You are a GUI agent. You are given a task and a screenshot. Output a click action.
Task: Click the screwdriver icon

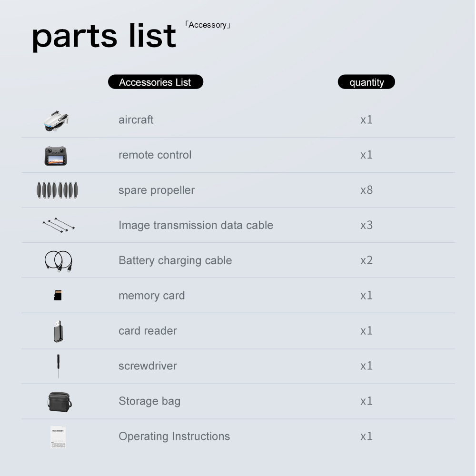click(58, 366)
